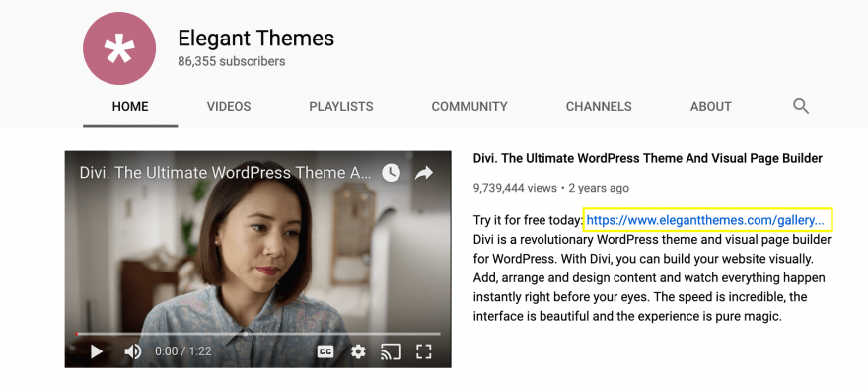The image size is (868, 389).
Task: Select the 86,355 subscribers text
Action: click(x=232, y=61)
